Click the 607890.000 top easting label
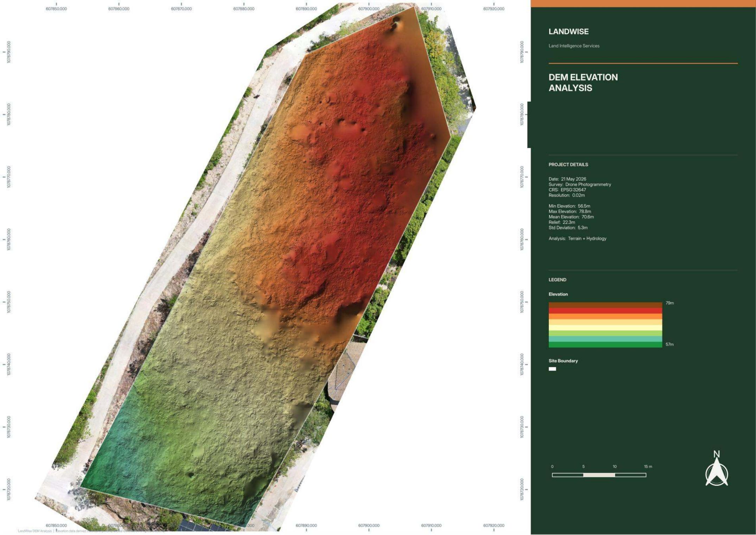756x535 pixels. pos(306,9)
